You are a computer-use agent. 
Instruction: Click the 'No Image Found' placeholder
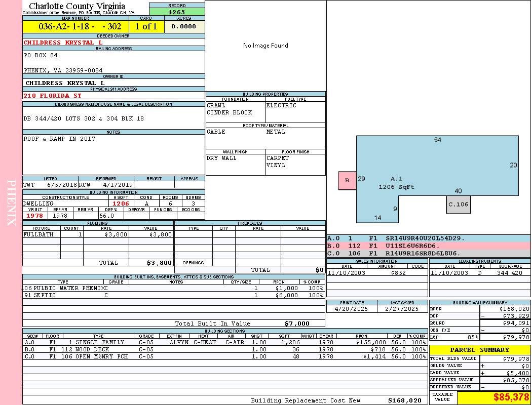(x=265, y=46)
